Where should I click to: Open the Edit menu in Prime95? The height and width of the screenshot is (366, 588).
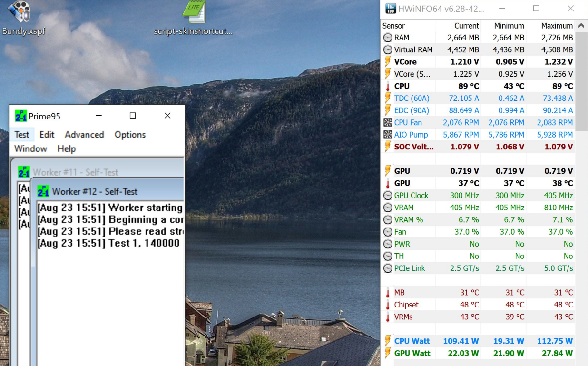coord(47,135)
